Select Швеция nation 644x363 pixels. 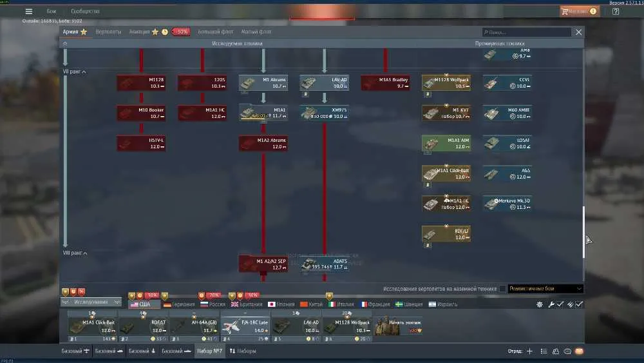coord(409,304)
